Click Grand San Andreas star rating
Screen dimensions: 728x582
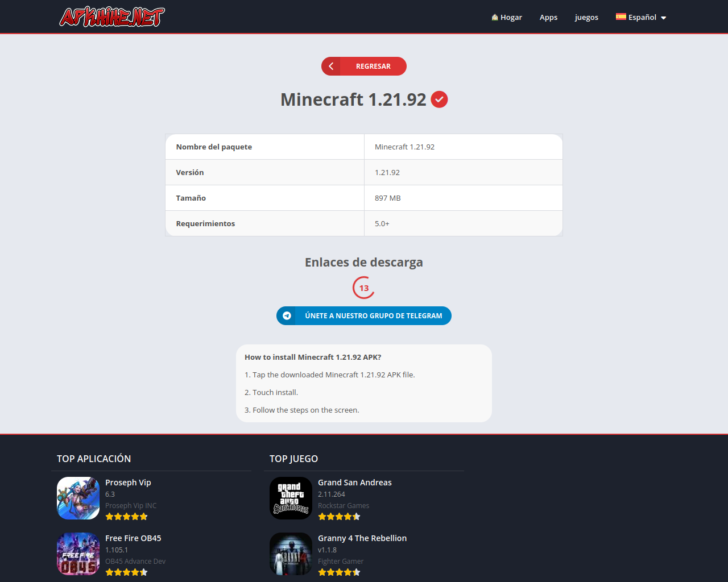[339, 517]
